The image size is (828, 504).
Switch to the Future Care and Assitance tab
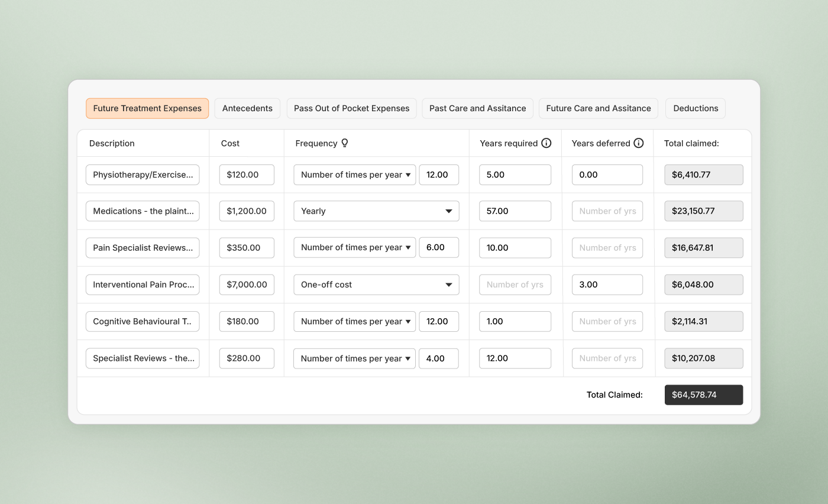tap(598, 108)
